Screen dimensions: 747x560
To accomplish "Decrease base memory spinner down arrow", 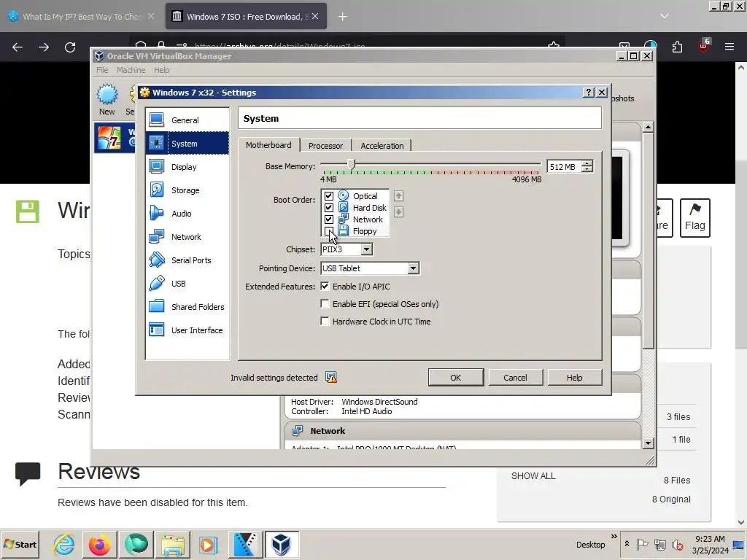I will [x=587, y=170].
